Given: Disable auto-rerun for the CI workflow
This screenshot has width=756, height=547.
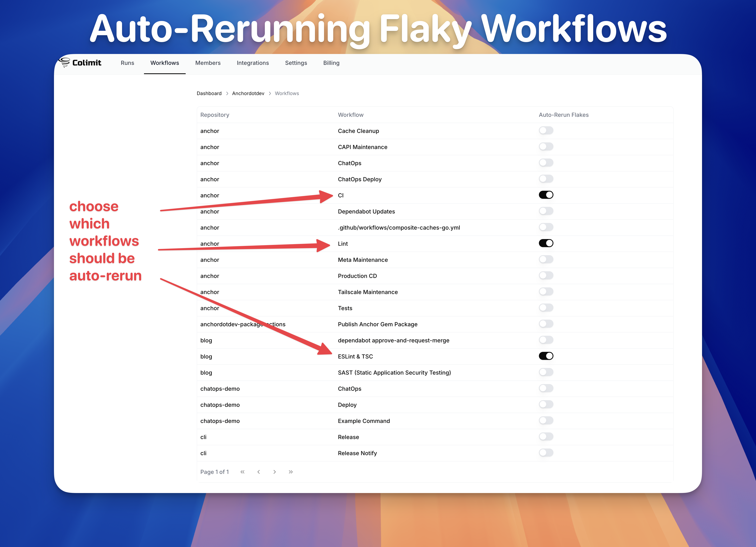Looking at the screenshot, I should tap(546, 195).
